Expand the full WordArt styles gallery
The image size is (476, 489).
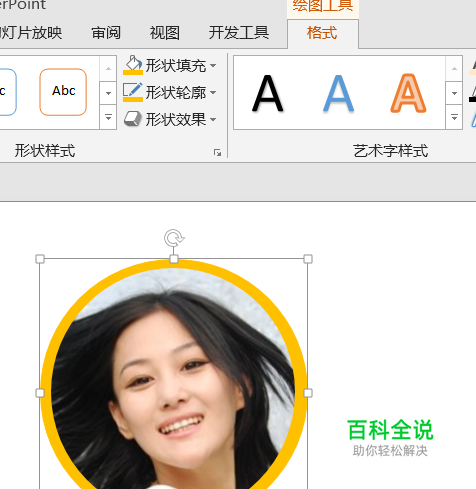[x=454, y=117]
